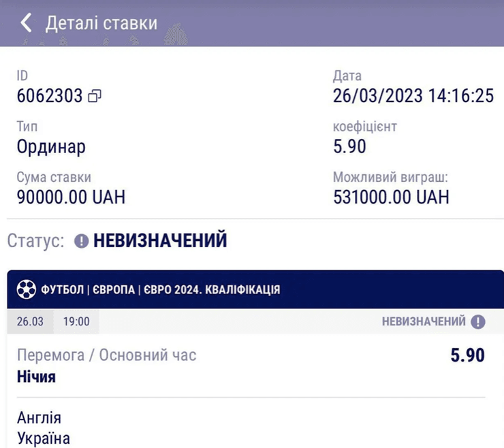Viewport: 504px width, 448px height.
Task: Click the possible win 531000.00 UAH
Action: point(391,197)
